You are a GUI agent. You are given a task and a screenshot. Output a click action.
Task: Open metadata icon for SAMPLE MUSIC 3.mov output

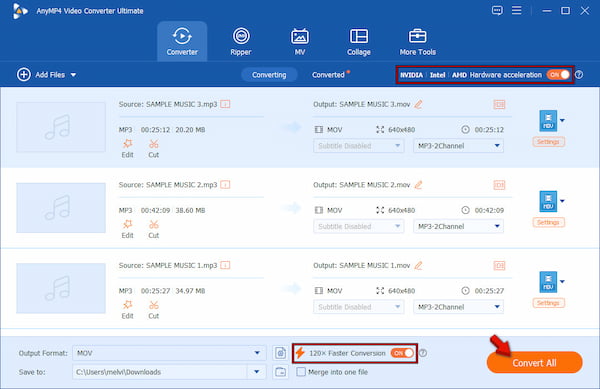499,104
